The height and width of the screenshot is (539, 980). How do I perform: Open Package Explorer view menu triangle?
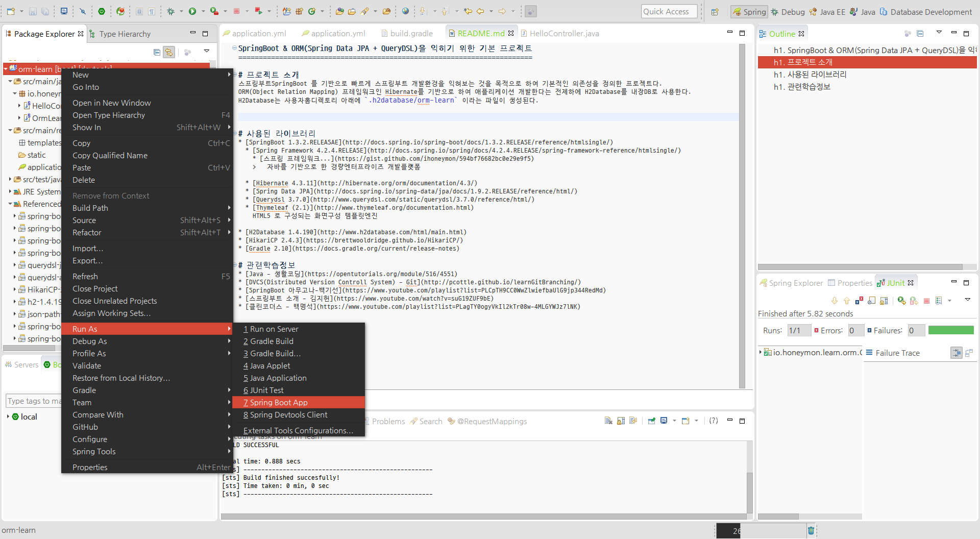[207, 51]
